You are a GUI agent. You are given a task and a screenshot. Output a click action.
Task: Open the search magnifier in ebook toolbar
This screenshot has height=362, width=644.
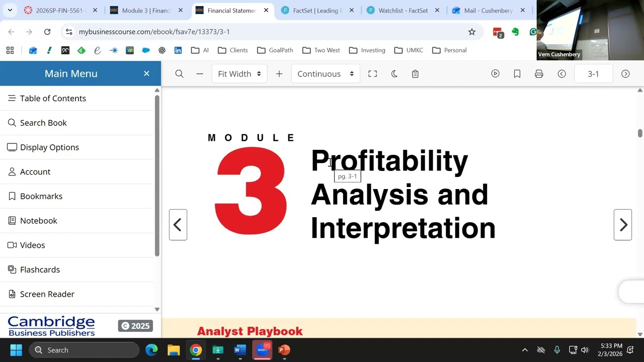coord(179,74)
